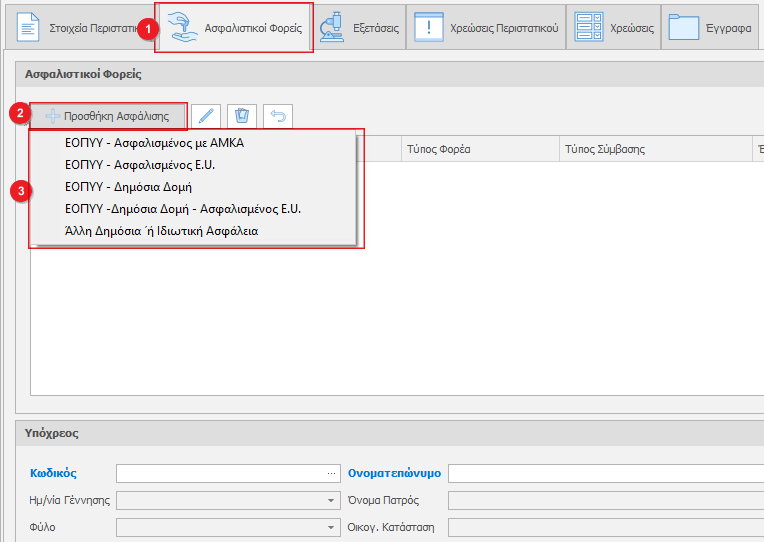Viewport: 764px width, 542px height.
Task: Select ΕΟΠΥΥ -Δημόσια Δομή - Ασφαλισμένος E.U.
Action: point(183,209)
